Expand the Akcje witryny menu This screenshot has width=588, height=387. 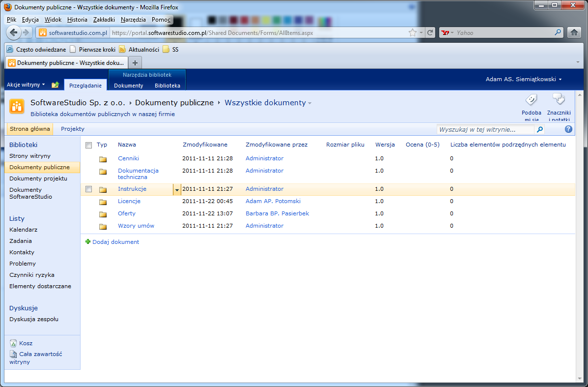click(x=26, y=85)
